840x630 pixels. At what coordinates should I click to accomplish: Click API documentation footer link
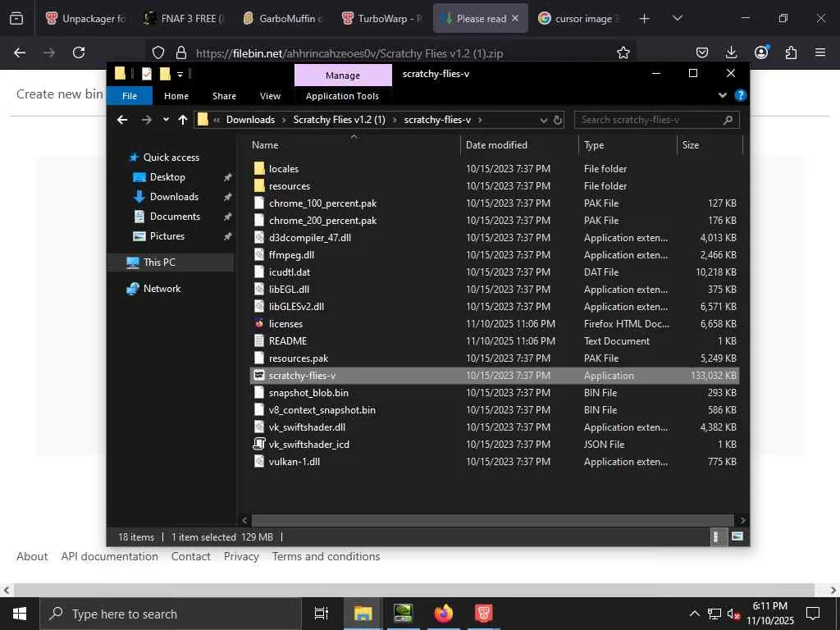coord(109,557)
